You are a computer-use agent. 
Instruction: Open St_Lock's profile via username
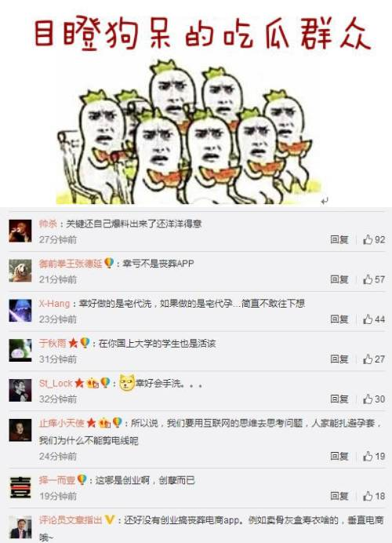(56, 384)
